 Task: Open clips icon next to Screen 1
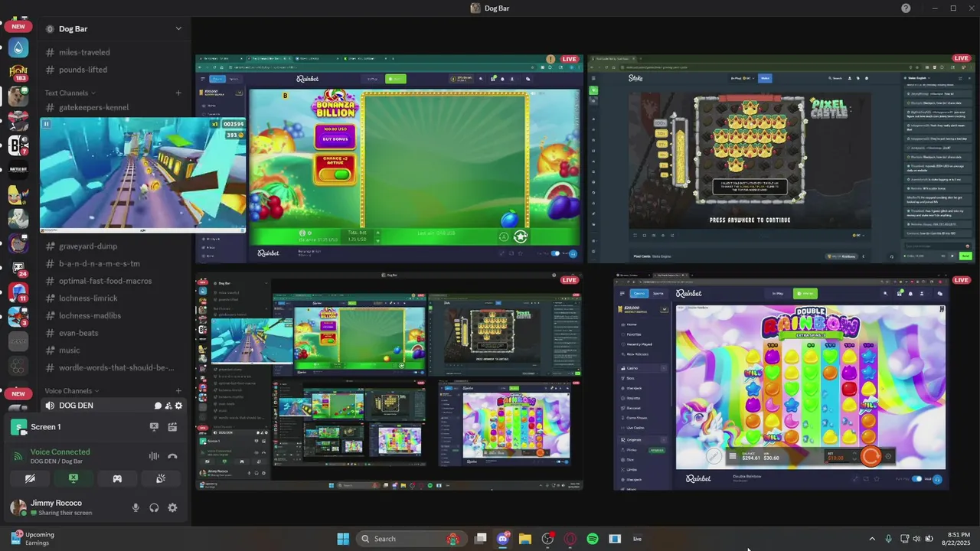[x=172, y=427]
